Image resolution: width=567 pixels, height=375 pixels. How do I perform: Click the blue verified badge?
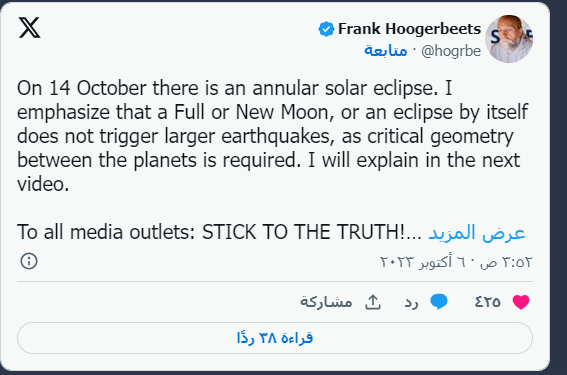click(x=326, y=29)
